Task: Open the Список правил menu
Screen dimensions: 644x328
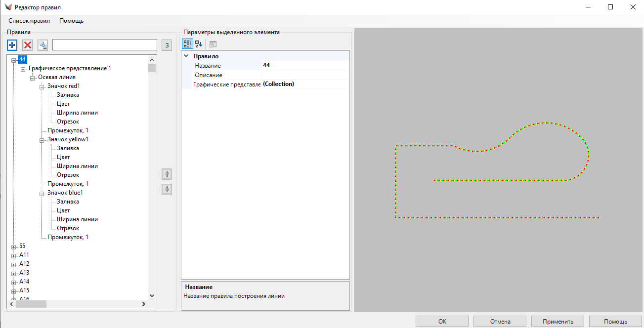Action: tap(29, 21)
